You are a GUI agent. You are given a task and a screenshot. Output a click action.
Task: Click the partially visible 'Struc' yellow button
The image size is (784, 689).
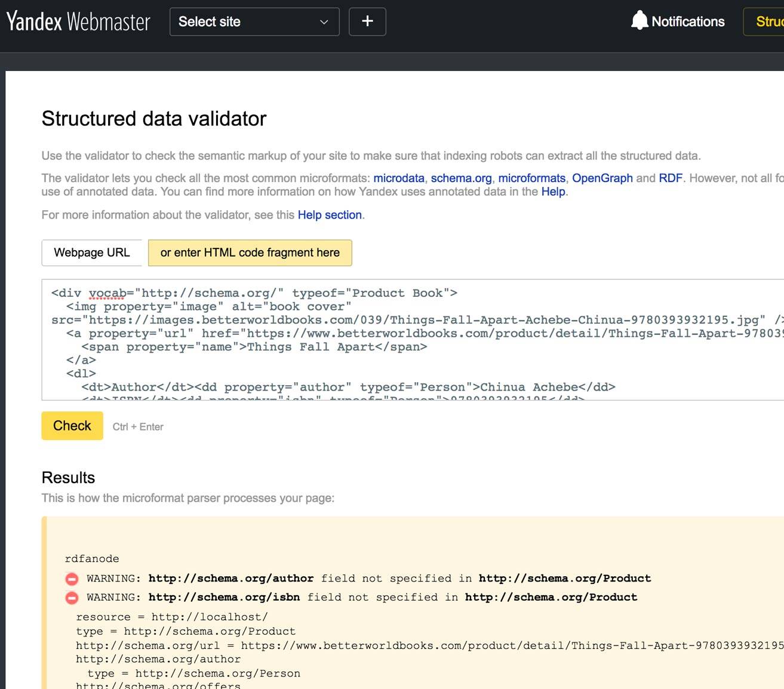pos(764,21)
